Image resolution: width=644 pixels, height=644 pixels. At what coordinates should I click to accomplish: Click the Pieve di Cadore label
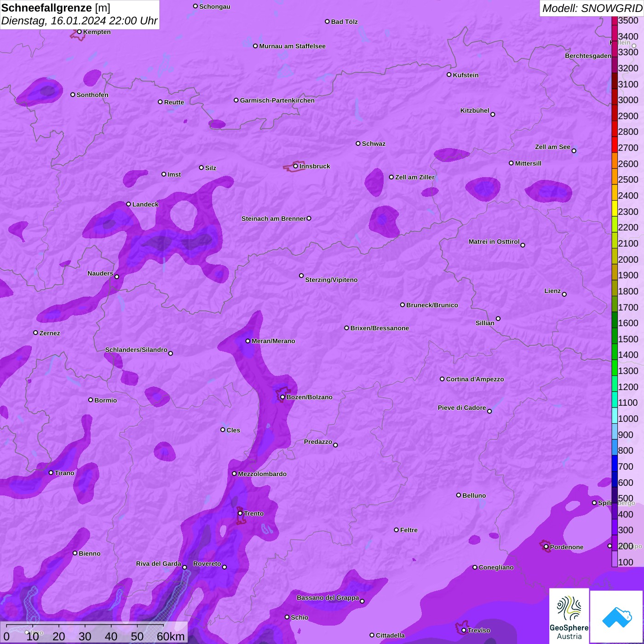[x=461, y=408]
